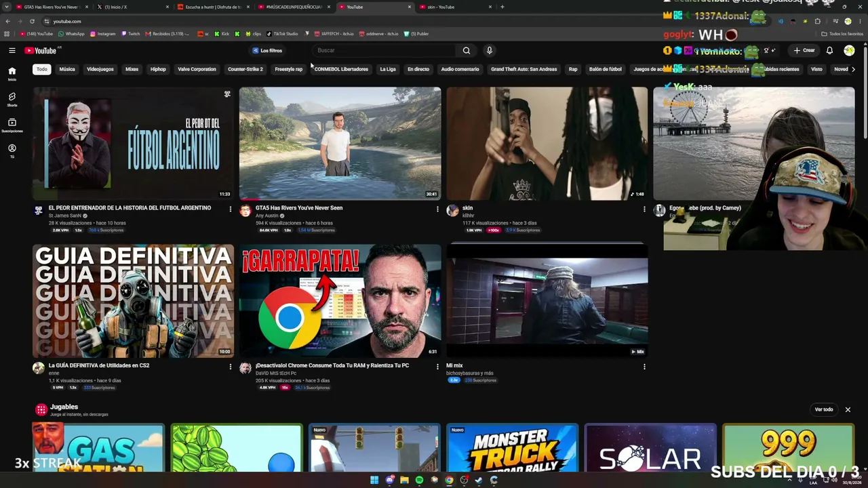Image resolution: width=868 pixels, height=488 pixels.
Task: Open the Gmail Recibidos bookmark
Action: (167, 34)
